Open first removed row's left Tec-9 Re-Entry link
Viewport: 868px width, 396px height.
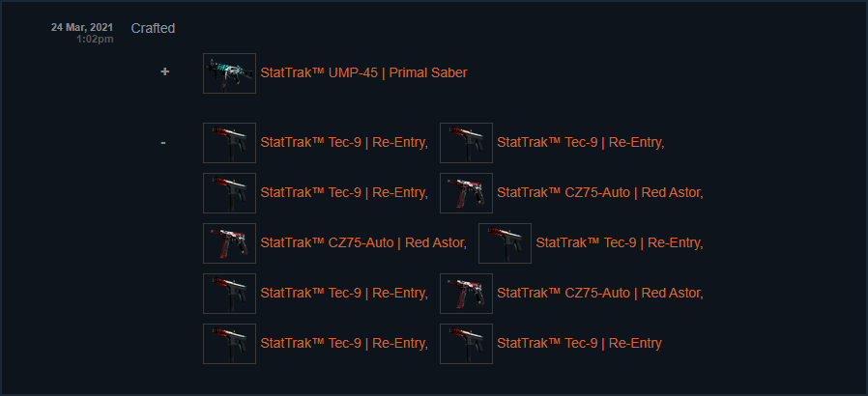[343, 143]
